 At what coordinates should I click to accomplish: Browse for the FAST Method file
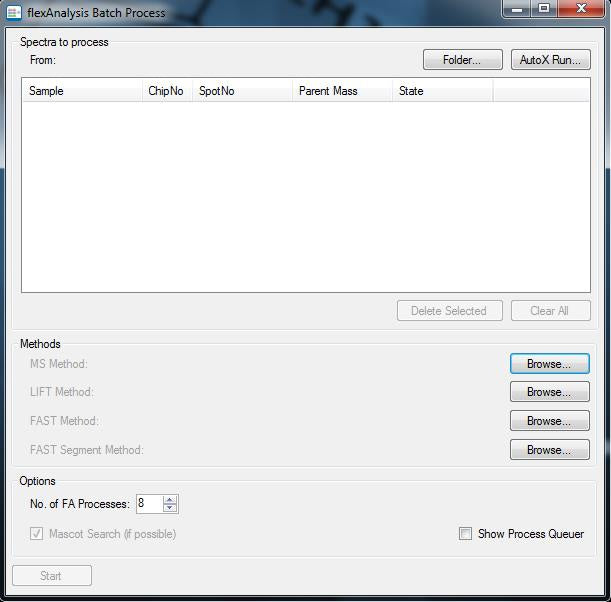pyautogui.click(x=549, y=421)
